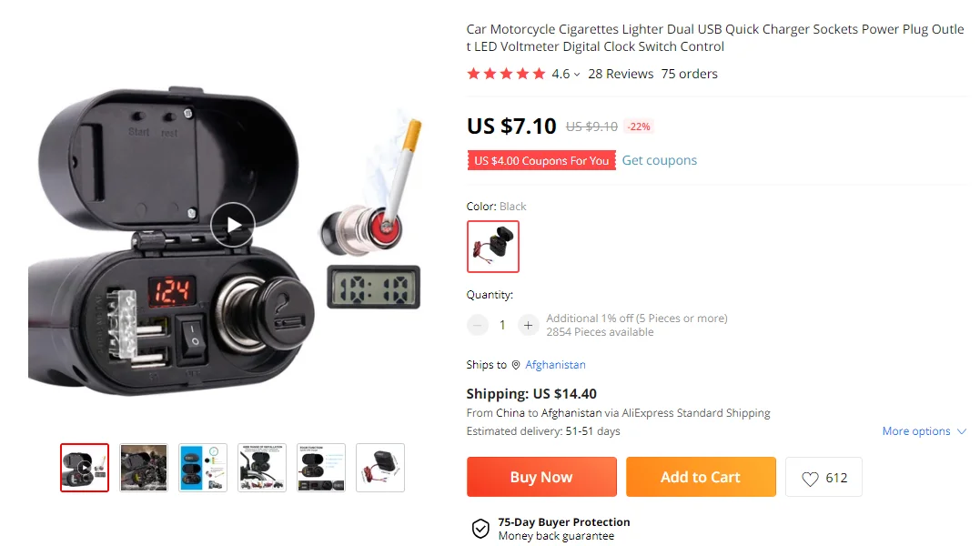Select the fourth installation range thumbnail
Screen dimensions: 980x546
click(x=262, y=468)
